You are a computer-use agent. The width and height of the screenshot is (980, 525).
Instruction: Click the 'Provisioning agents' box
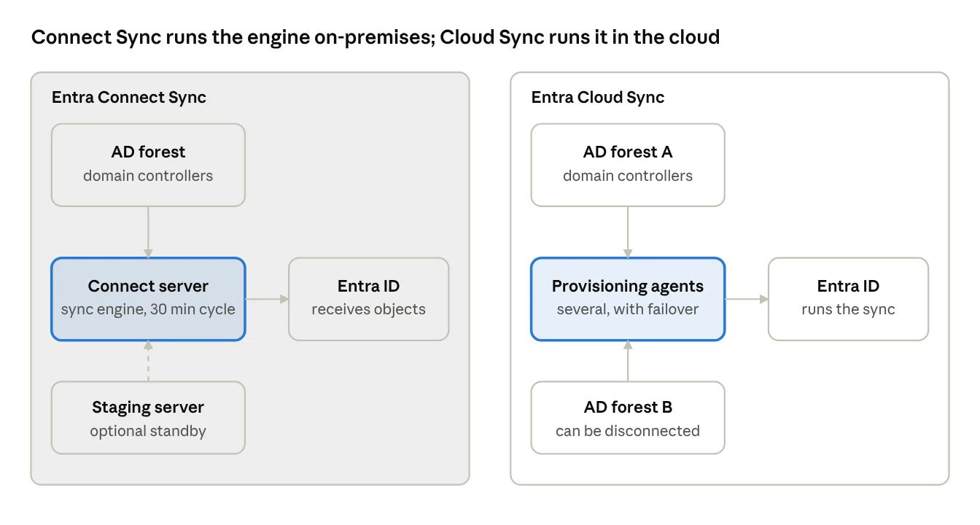pos(628,299)
